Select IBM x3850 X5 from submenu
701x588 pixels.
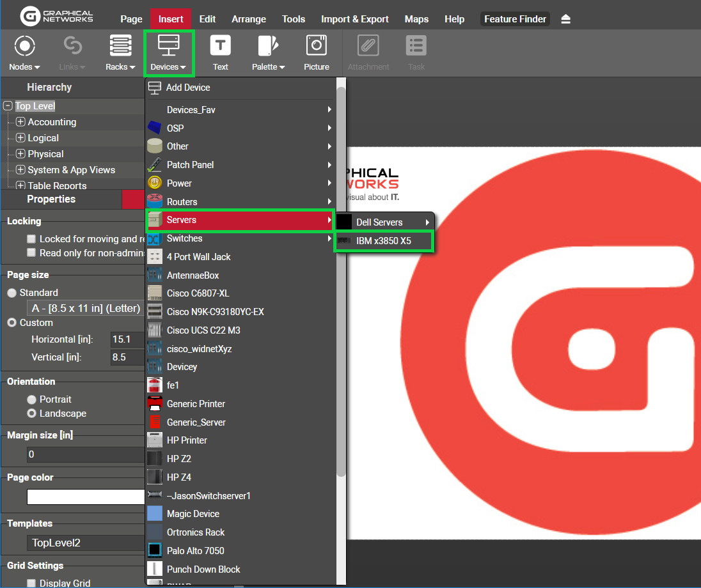pos(384,241)
